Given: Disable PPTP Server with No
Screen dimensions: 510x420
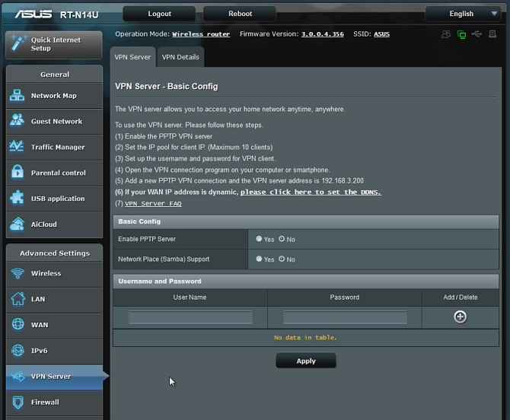Looking at the screenshot, I should (x=282, y=239).
